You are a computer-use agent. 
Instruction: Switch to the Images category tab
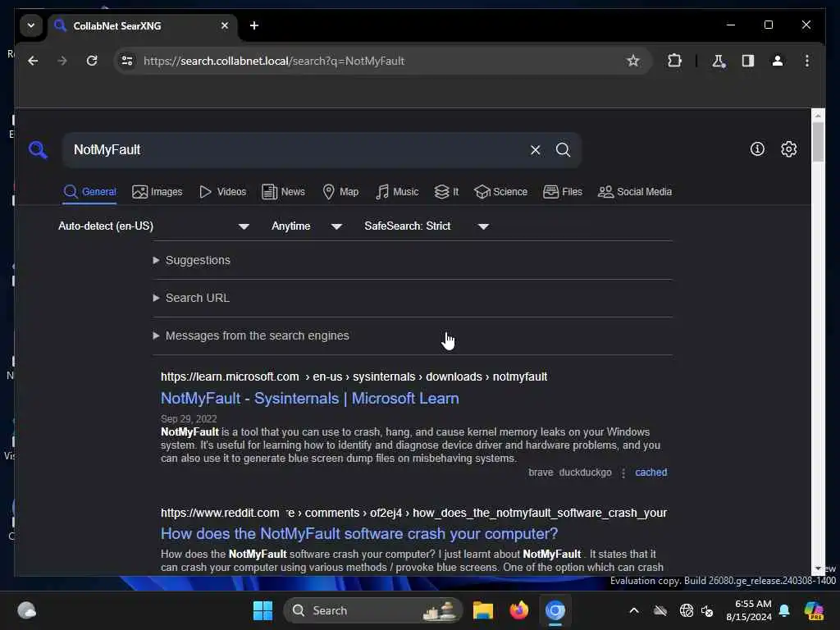(x=157, y=192)
